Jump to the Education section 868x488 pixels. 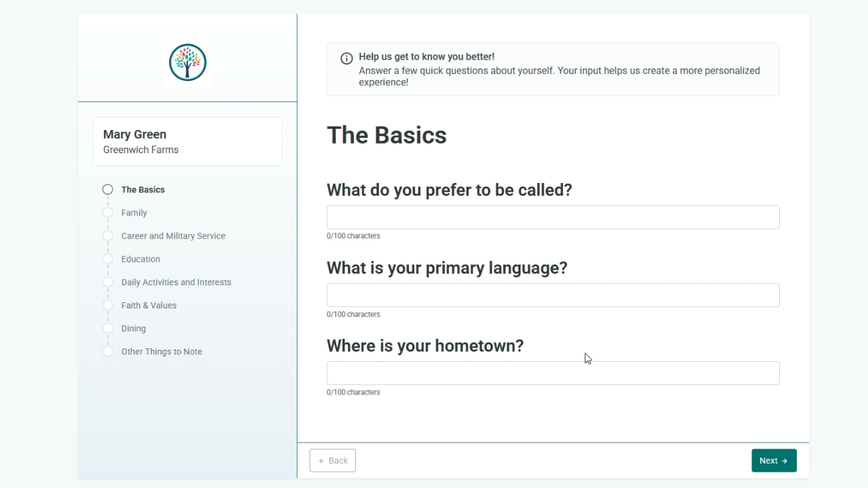[x=141, y=259]
